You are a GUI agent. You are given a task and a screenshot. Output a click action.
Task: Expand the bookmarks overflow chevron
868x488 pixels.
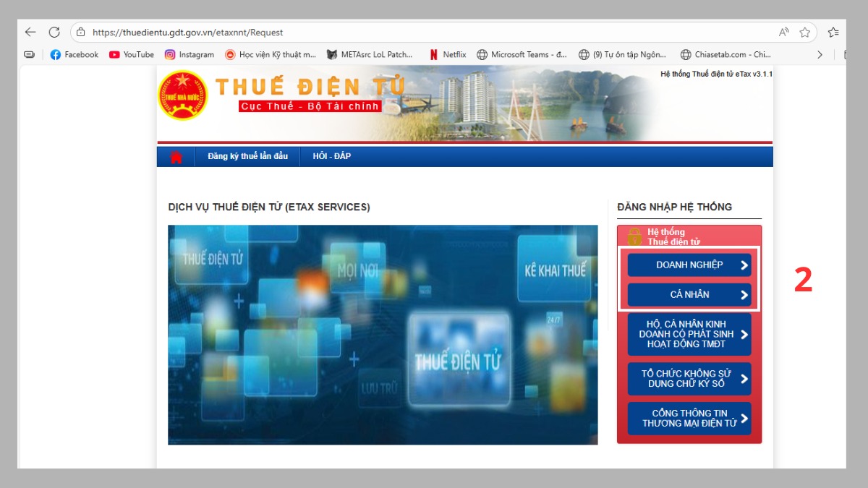820,54
